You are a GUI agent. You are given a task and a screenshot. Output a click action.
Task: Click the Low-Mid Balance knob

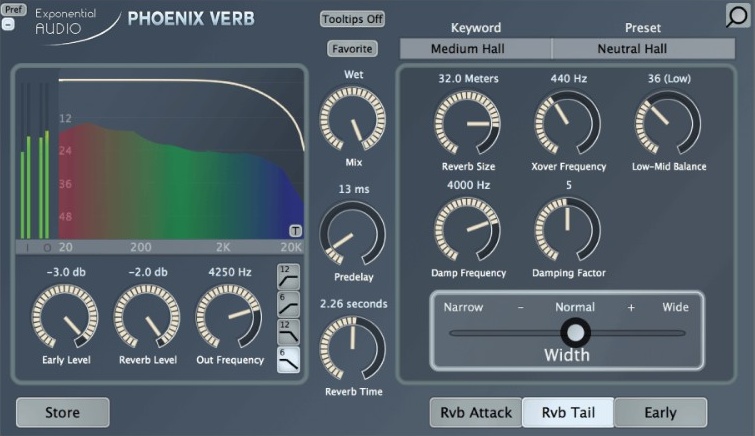pyautogui.click(x=668, y=123)
